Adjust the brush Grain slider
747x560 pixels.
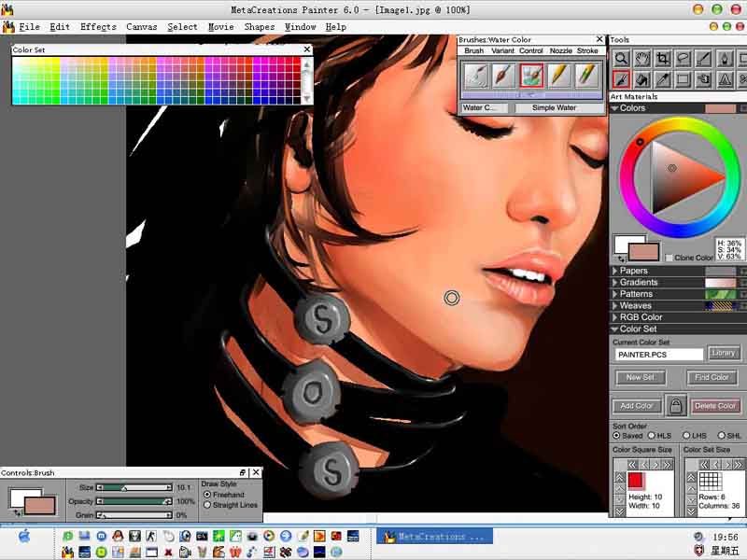pyautogui.click(x=134, y=515)
